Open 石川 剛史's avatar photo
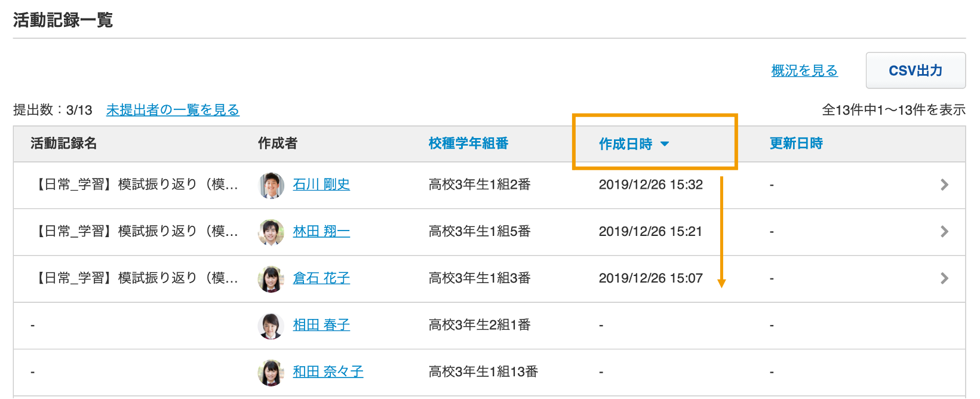This screenshot has width=980, height=399. coord(271,185)
